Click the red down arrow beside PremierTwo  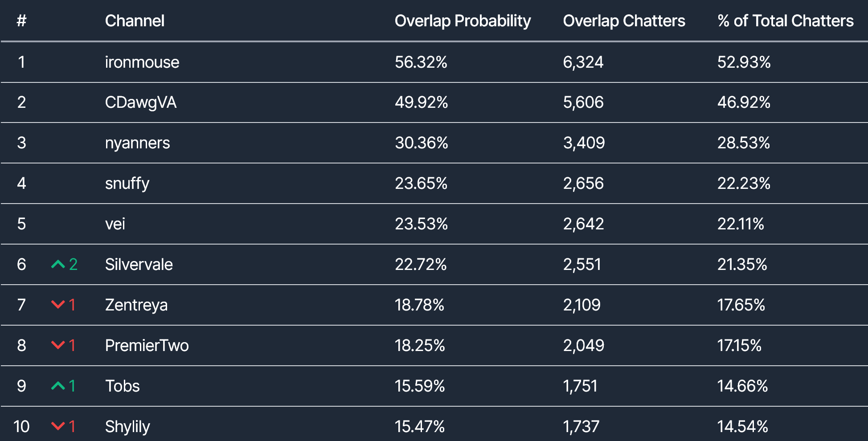(x=58, y=345)
